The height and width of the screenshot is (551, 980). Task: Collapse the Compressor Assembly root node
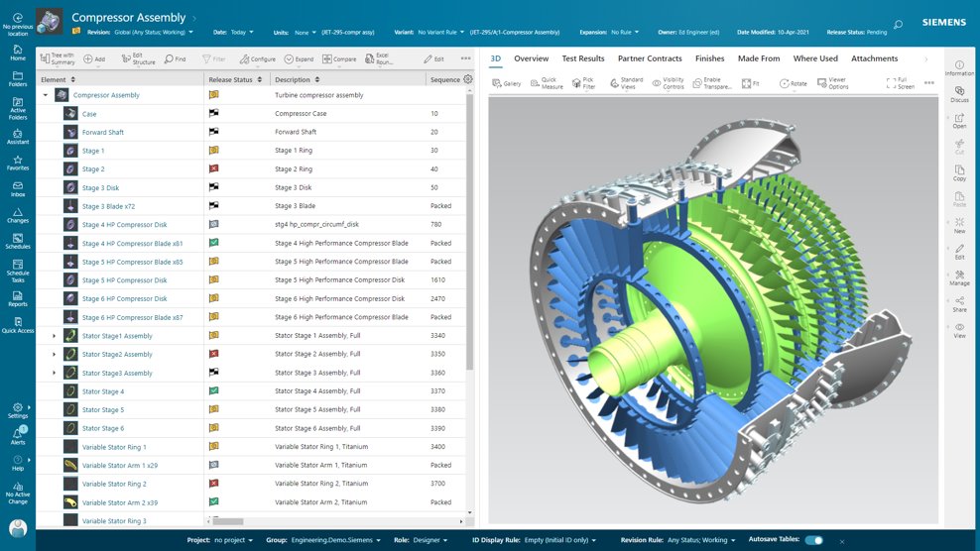[x=46, y=95]
